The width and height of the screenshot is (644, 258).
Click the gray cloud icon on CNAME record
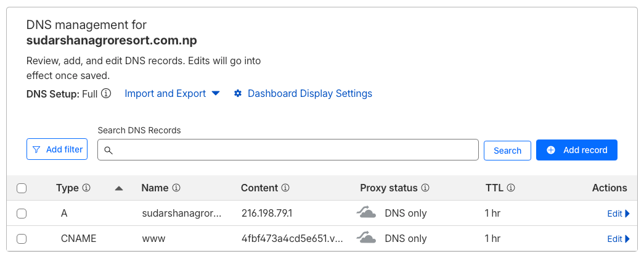click(367, 238)
